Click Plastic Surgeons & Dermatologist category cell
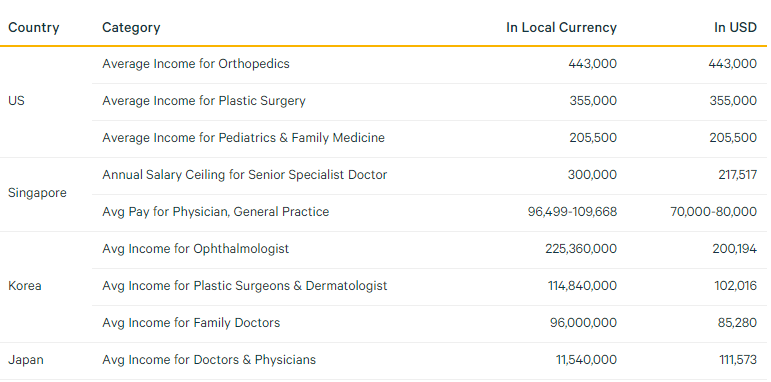The height and width of the screenshot is (382, 771). click(244, 286)
